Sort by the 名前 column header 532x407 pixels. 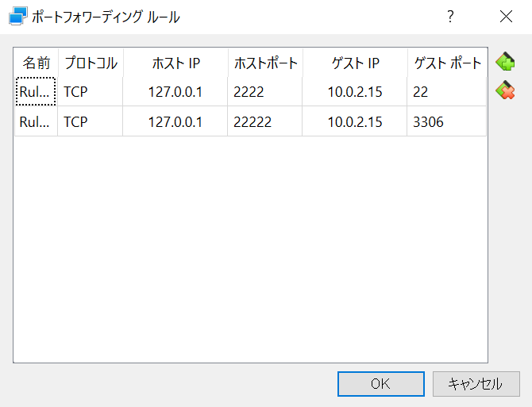[x=37, y=63]
